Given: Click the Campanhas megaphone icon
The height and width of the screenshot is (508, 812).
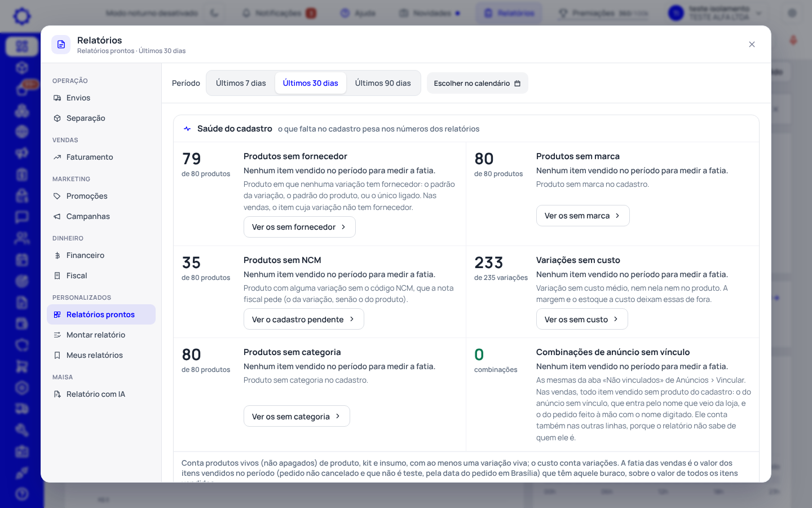Looking at the screenshot, I should tap(57, 216).
